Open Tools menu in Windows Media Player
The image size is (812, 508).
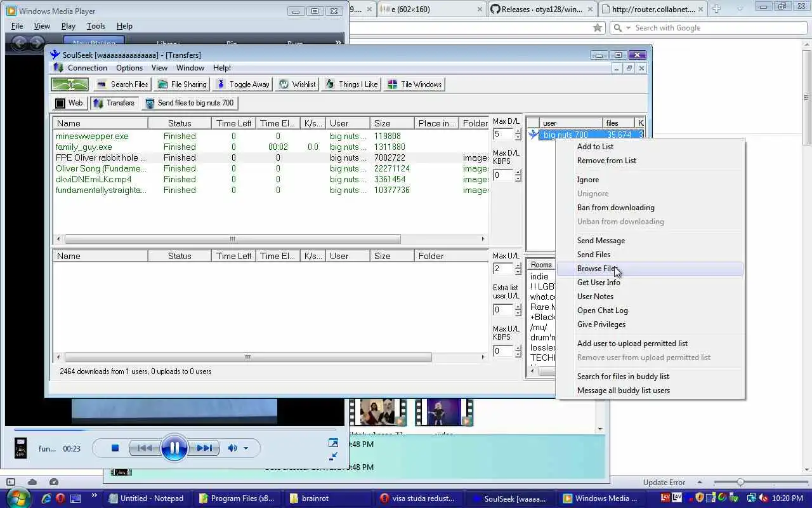tap(96, 26)
